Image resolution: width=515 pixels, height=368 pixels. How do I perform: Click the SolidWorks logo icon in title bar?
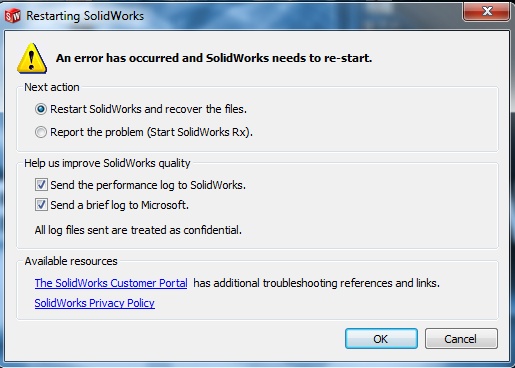point(13,16)
